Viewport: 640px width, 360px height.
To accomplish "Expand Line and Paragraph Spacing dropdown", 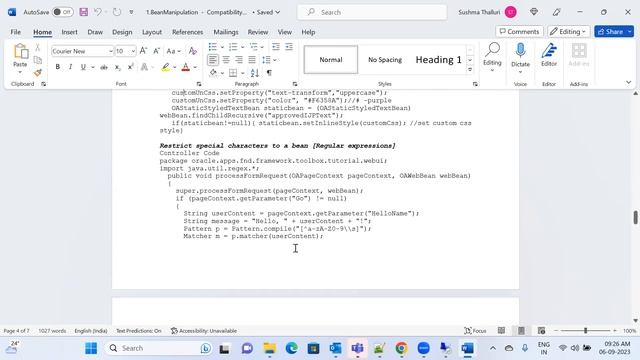I will [x=275, y=60].
